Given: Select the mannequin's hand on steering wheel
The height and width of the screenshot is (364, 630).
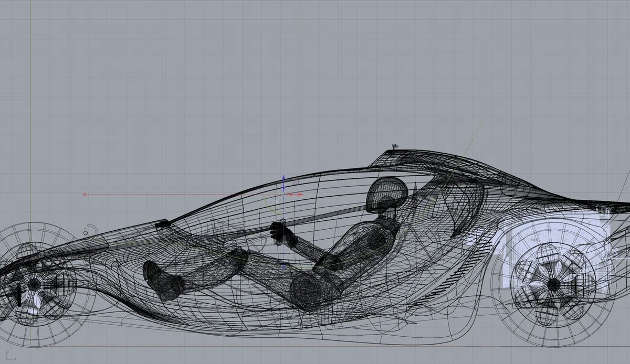Looking at the screenshot, I should (282, 233).
